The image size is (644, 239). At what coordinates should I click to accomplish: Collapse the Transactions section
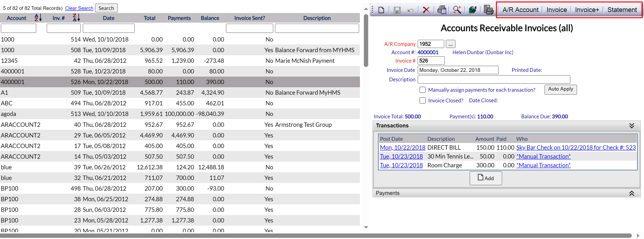[632, 126]
